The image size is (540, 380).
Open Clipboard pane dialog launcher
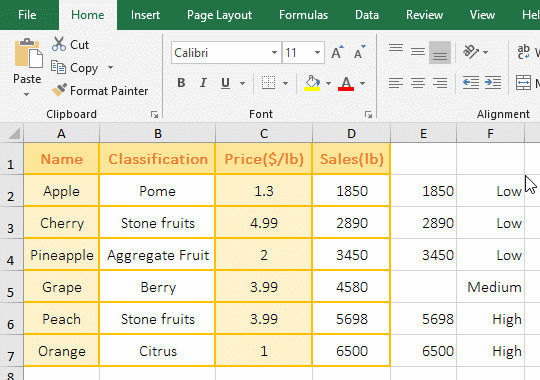pyautogui.click(x=154, y=114)
